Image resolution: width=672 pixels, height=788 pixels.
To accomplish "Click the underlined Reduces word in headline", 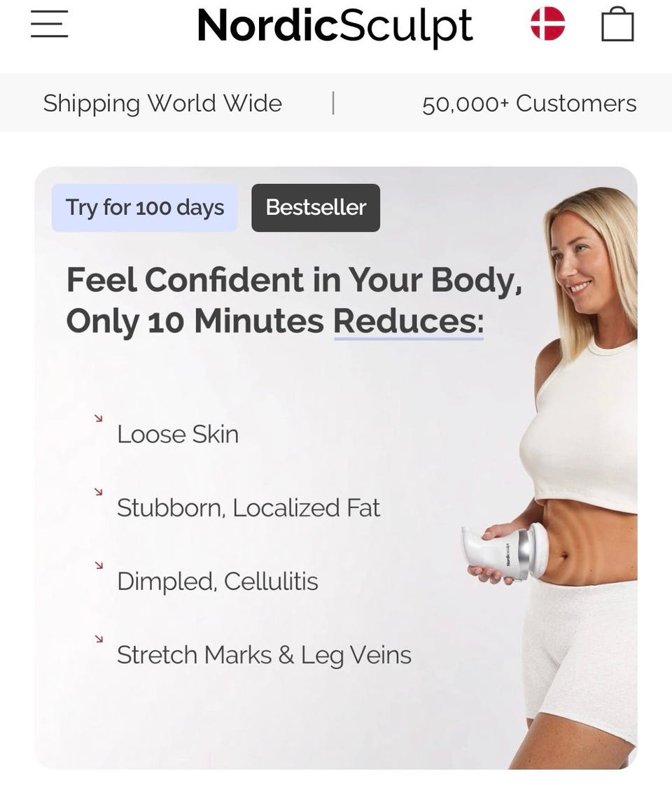I will tap(409, 322).
